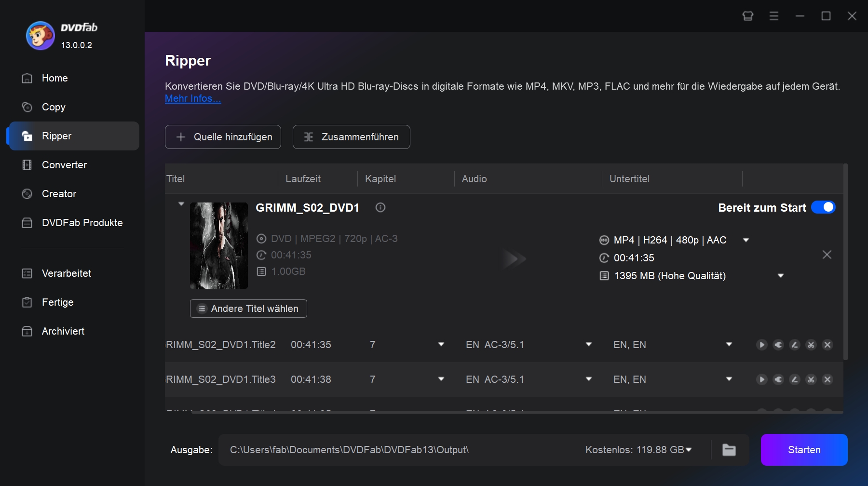Viewport: 868px width, 486px height.
Task: Click the DVDFab monkey logo
Action: coord(41,36)
